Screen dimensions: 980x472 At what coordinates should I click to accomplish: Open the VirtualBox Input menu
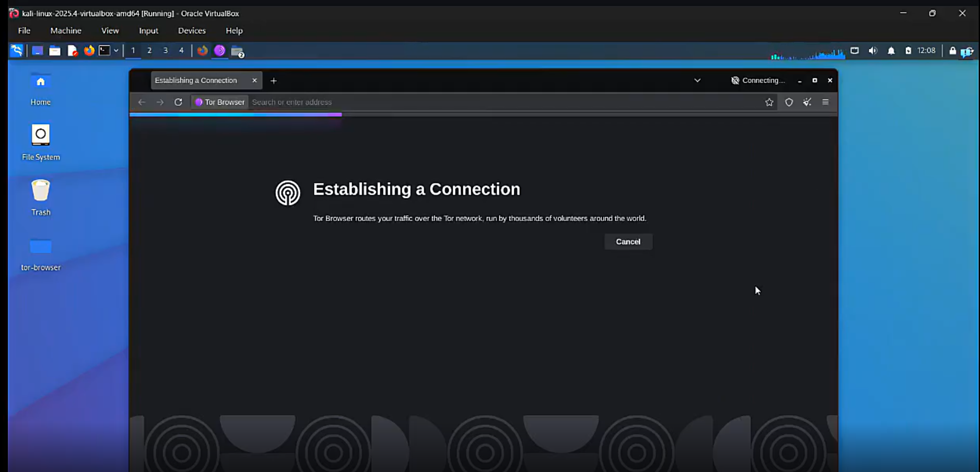click(x=148, y=31)
